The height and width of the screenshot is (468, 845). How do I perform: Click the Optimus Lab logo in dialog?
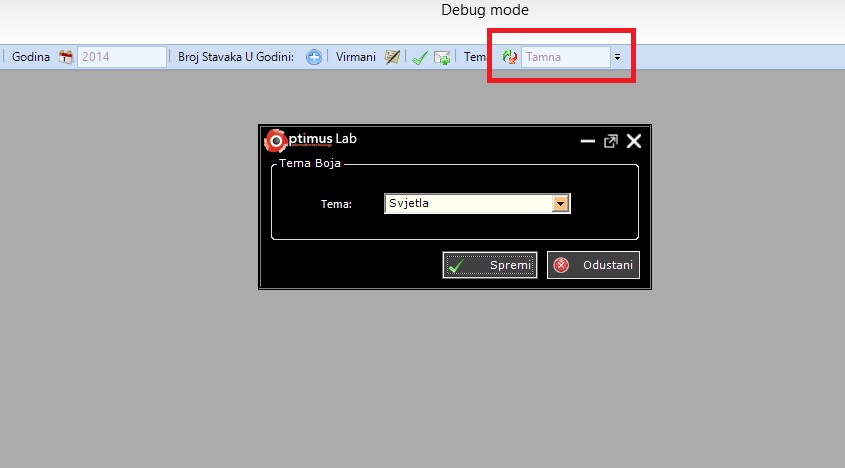point(275,141)
